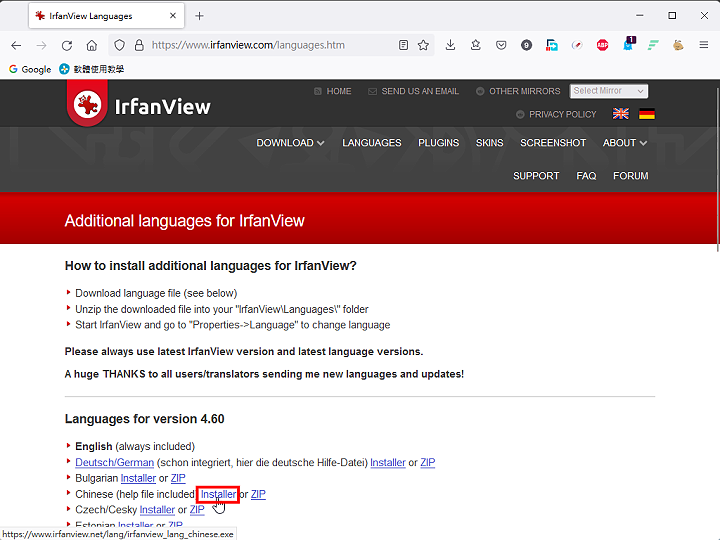Click the blue and orange extension icon
The height and width of the screenshot is (540, 720).
point(551,45)
